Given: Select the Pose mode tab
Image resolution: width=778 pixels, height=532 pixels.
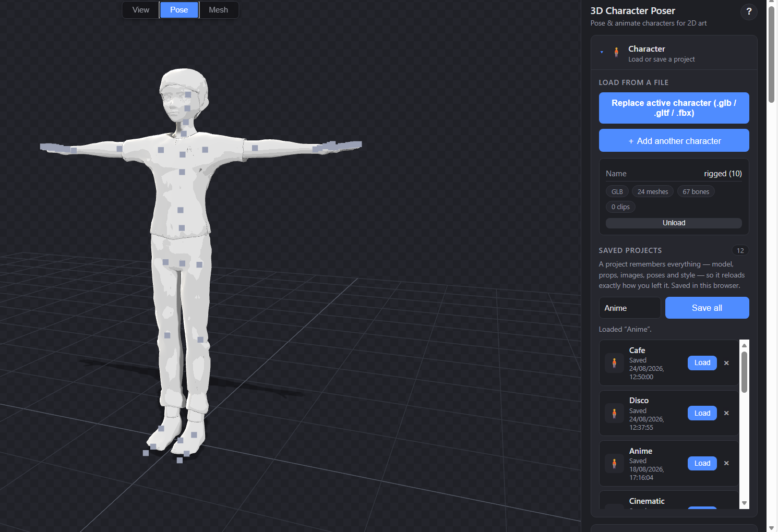Looking at the screenshot, I should (x=179, y=10).
